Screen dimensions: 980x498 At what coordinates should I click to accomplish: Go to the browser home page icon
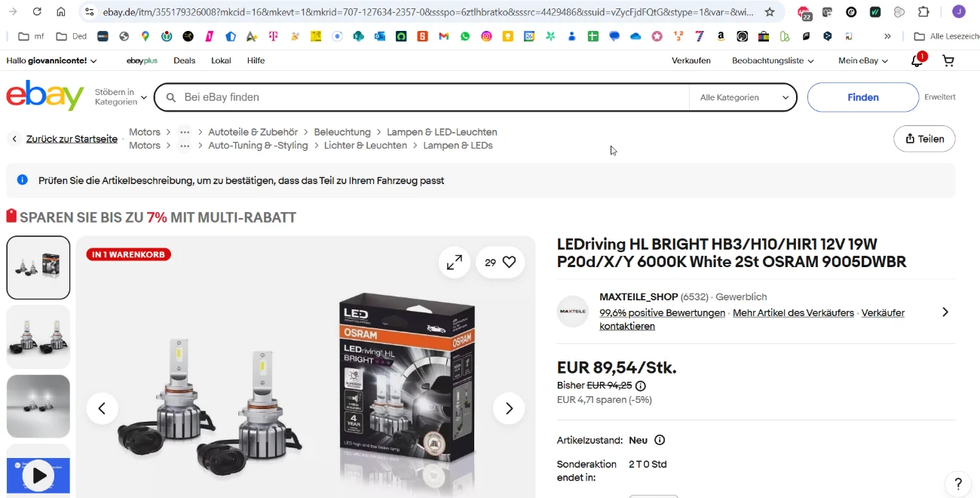tap(61, 12)
